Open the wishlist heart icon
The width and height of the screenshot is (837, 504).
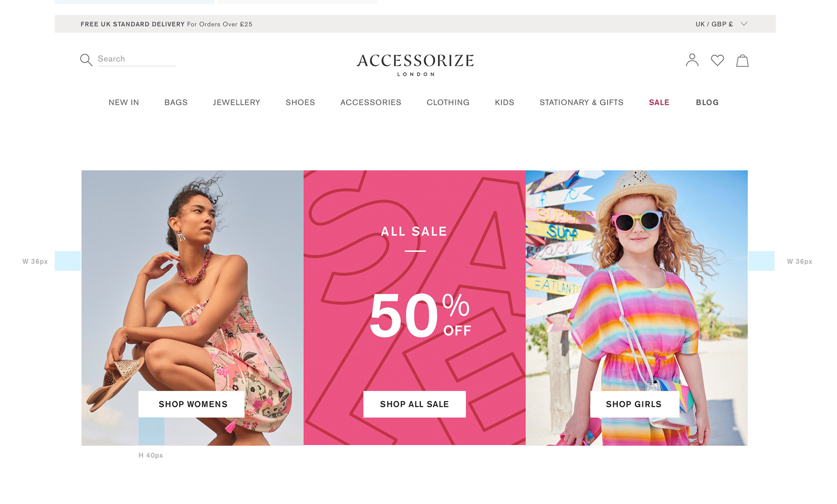[x=717, y=60]
